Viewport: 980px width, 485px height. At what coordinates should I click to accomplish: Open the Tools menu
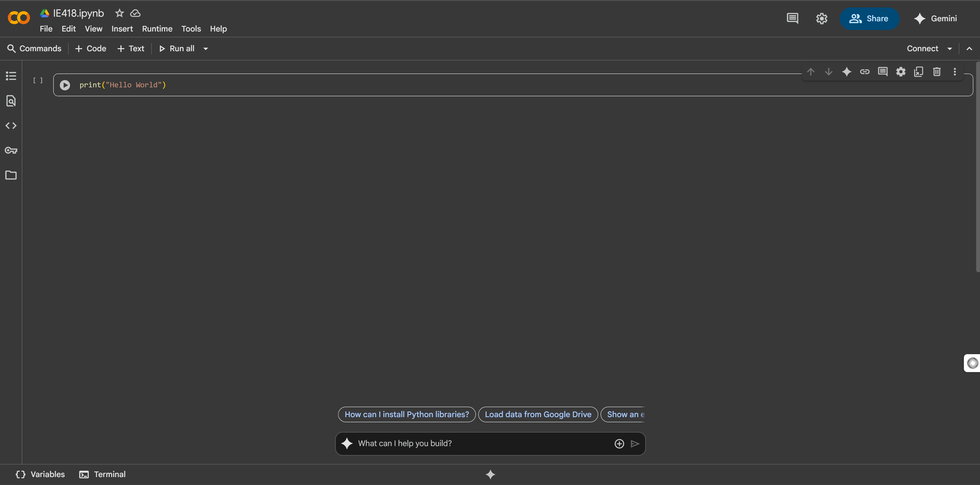tap(191, 29)
